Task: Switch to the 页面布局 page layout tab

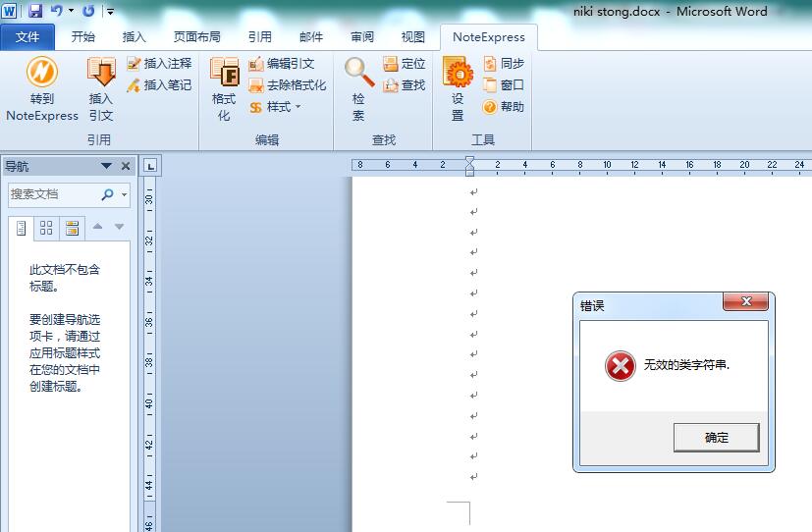Action: click(196, 36)
